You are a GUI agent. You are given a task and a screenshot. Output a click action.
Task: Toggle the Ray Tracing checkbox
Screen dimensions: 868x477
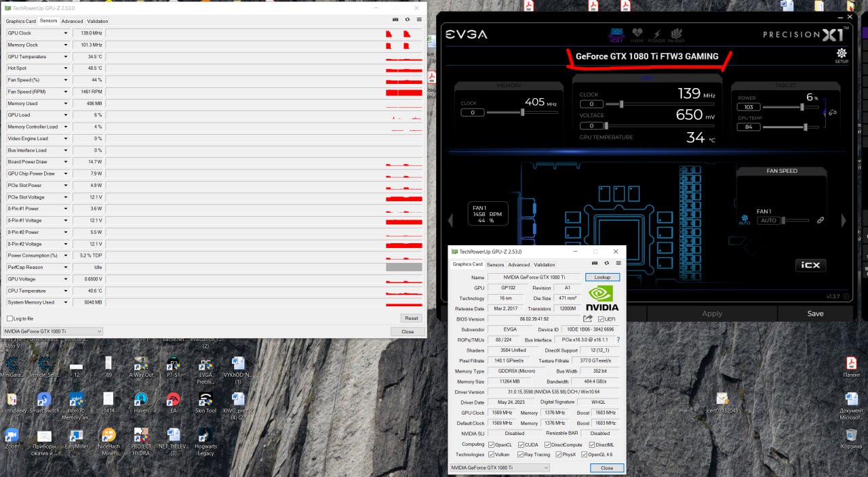pos(520,455)
